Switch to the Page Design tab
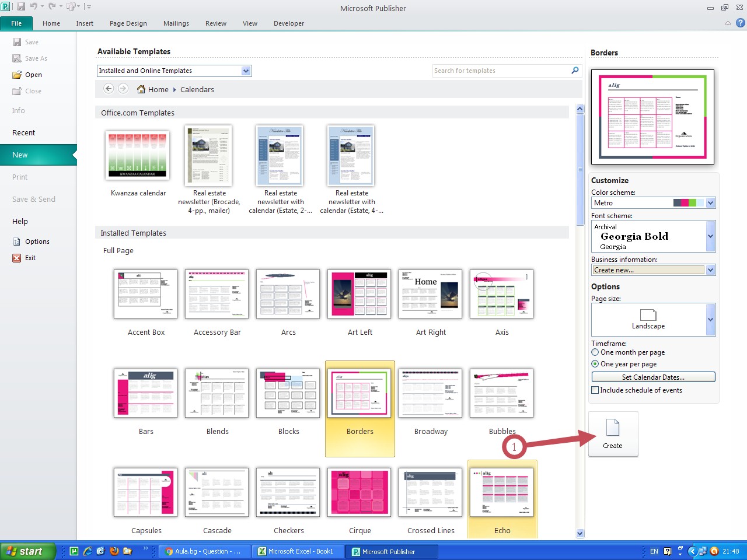The height and width of the screenshot is (560, 747). pos(128,23)
